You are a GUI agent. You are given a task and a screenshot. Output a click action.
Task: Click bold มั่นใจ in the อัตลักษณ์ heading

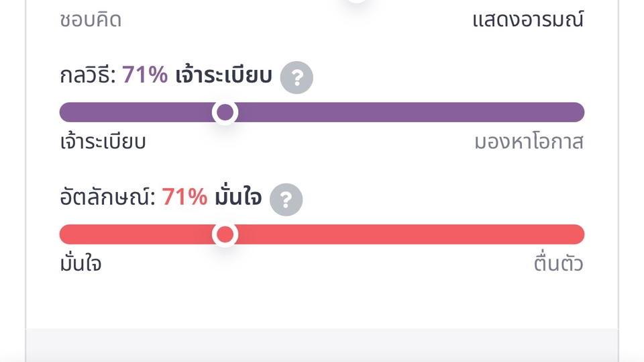pos(238,198)
